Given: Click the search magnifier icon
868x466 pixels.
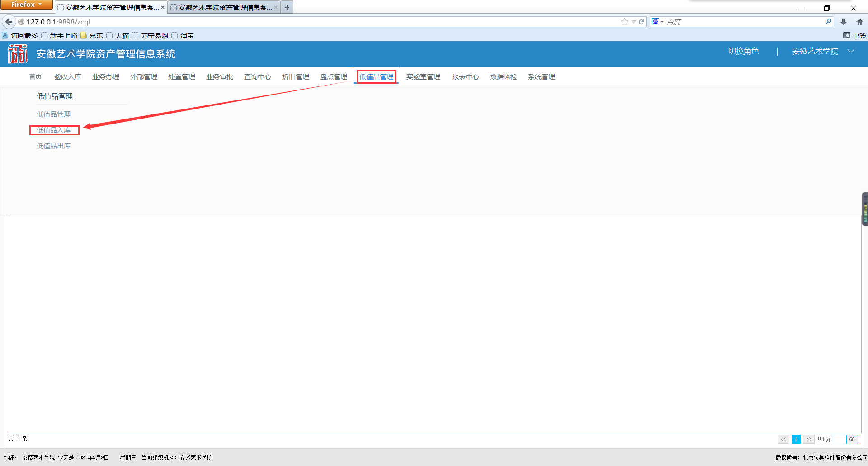Looking at the screenshot, I should point(828,22).
